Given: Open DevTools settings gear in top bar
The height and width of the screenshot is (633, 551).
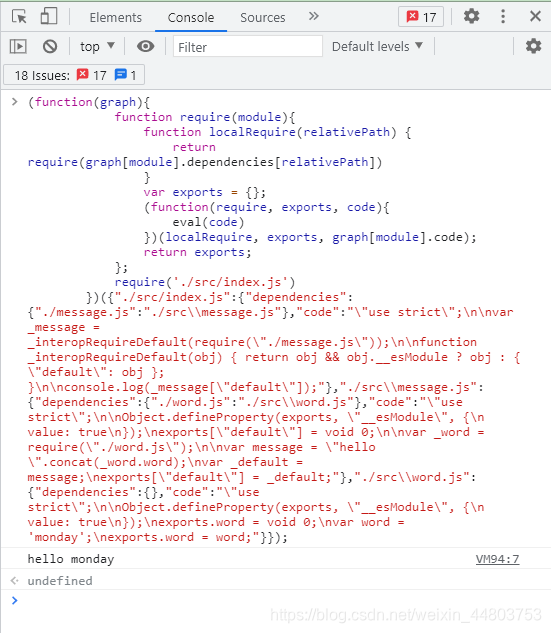Looking at the screenshot, I should tap(471, 17).
